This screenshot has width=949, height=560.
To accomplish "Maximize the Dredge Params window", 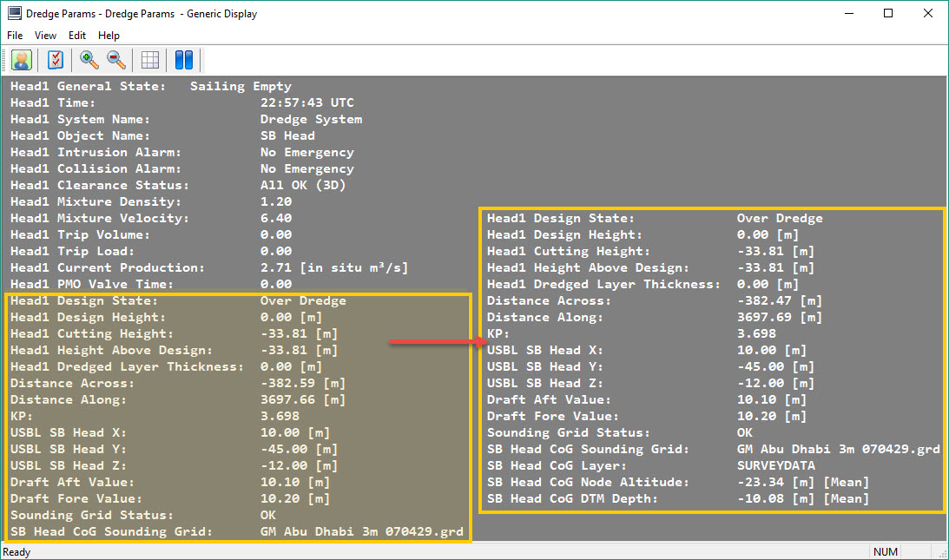I will [888, 14].
